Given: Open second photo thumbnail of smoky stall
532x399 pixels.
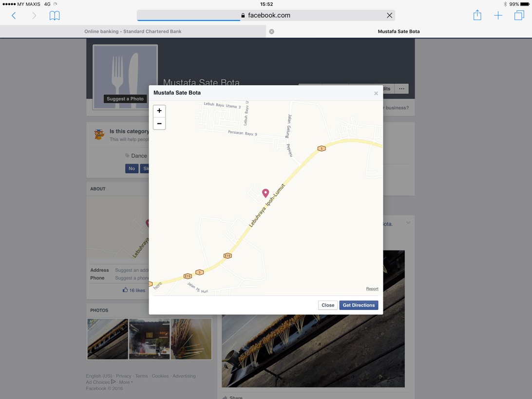Looking at the screenshot, I should tap(149, 339).
